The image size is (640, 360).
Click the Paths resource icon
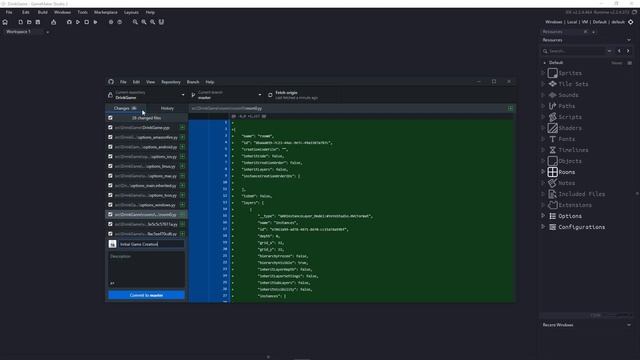(552, 106)
